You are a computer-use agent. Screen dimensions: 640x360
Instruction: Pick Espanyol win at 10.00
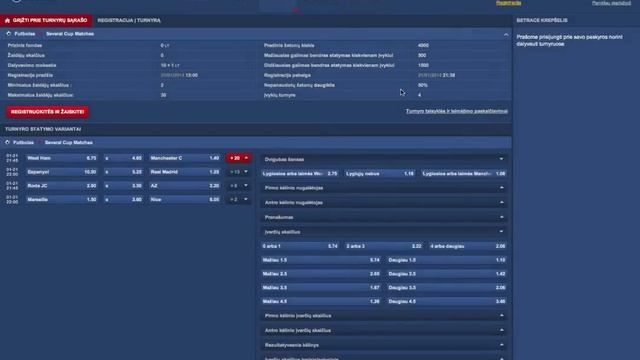62,172
